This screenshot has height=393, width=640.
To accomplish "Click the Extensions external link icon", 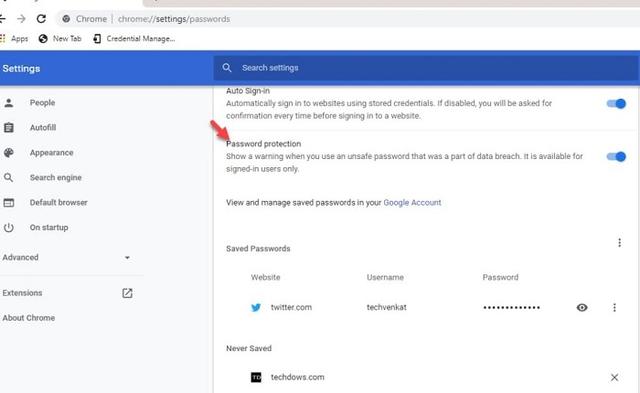I will tap(127, 293).
